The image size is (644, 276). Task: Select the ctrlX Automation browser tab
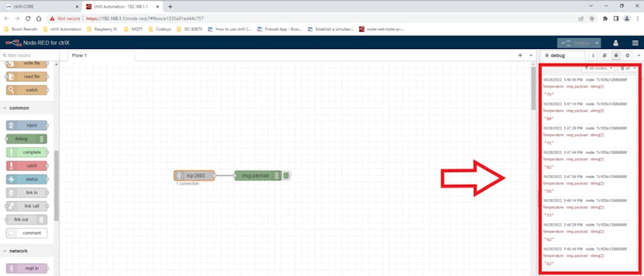click(x=122, y=6)
